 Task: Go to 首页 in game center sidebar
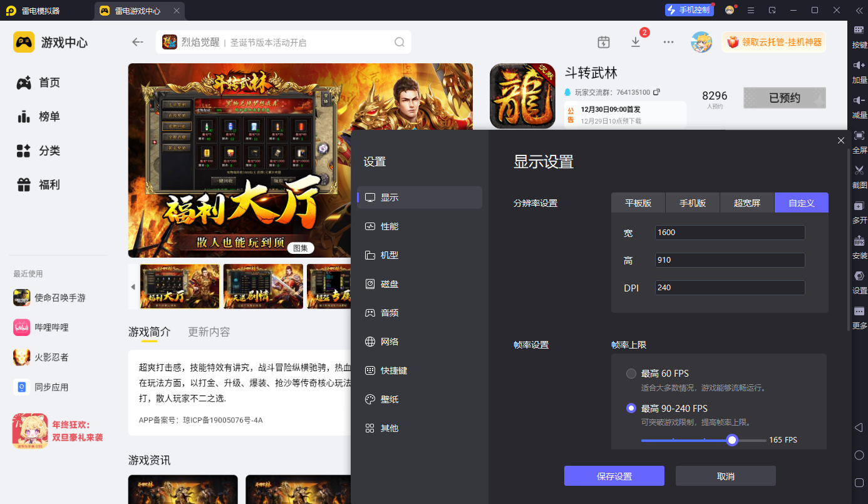pyautogui.click(x=39, y=83)
